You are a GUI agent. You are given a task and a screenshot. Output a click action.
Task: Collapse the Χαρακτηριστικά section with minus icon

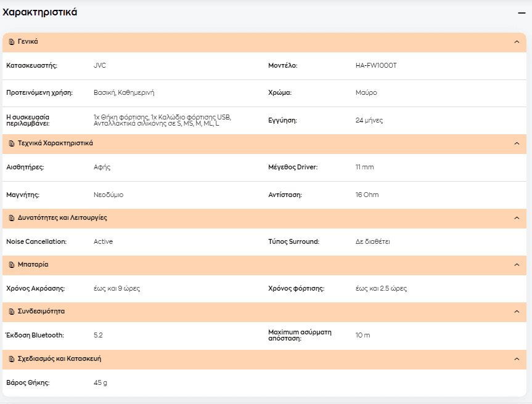[522, 13]
